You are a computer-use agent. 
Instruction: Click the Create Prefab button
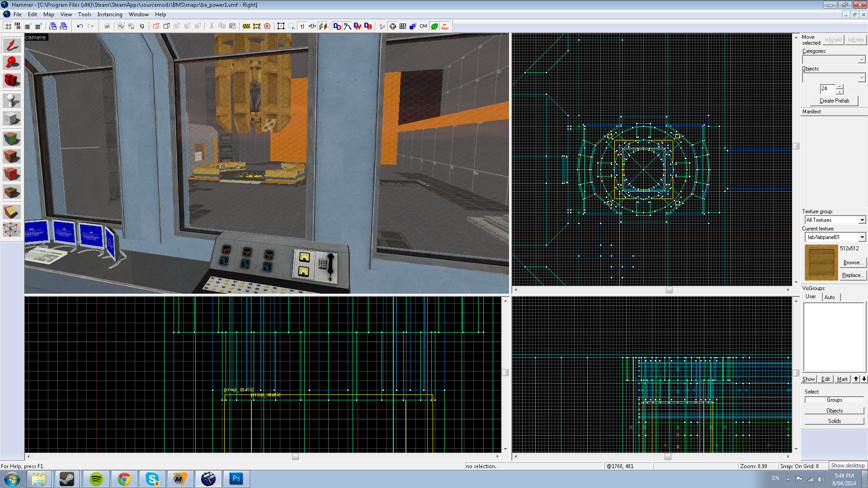coord(834,101)
